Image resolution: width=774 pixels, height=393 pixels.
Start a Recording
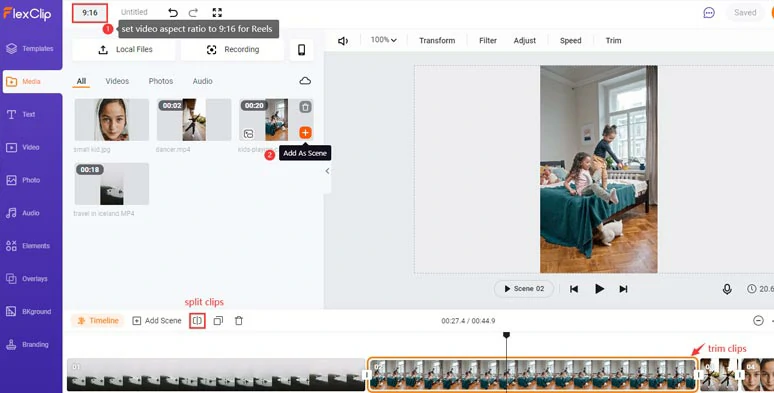click(232, 50)
